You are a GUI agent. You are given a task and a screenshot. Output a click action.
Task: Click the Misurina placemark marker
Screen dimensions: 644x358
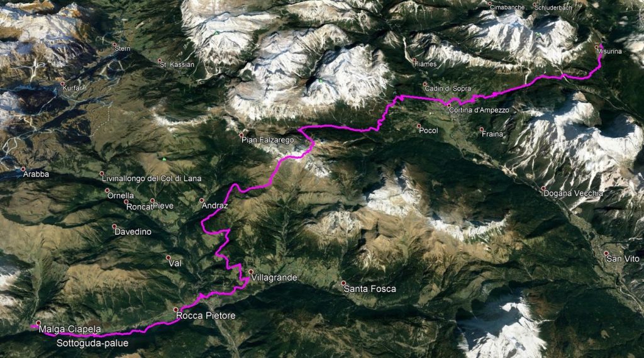[x=597, y=48]
